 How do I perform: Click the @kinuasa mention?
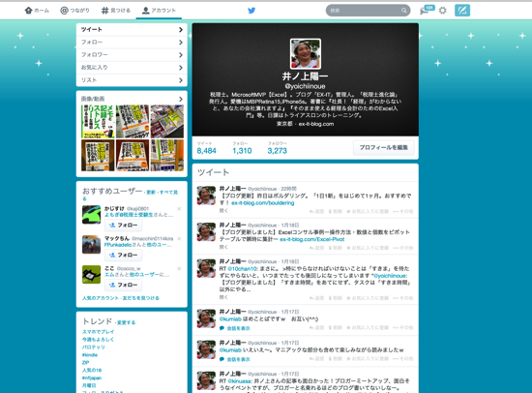240,380
